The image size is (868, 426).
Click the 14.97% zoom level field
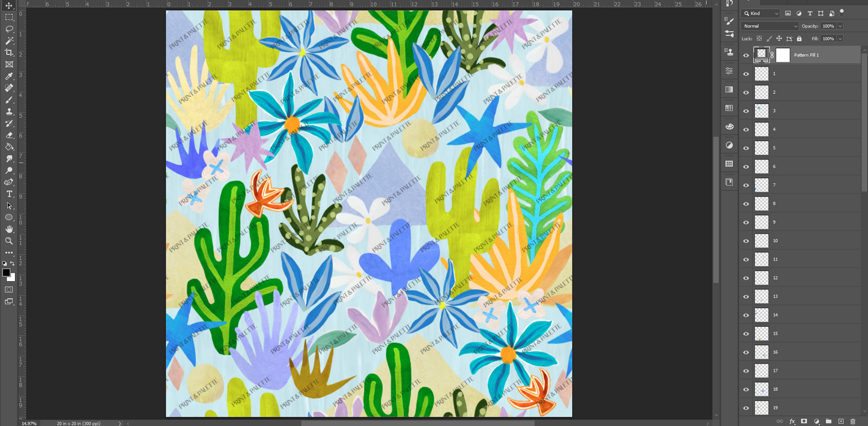tap(28, 423)
